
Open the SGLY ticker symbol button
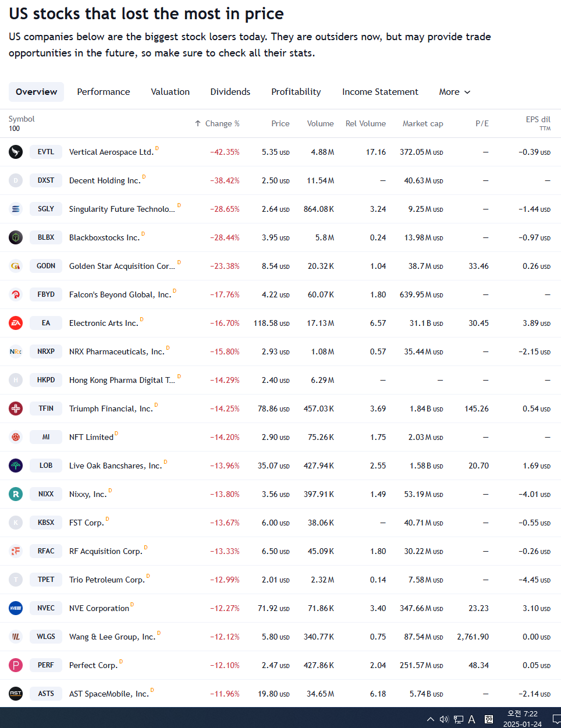pos(46,209)
